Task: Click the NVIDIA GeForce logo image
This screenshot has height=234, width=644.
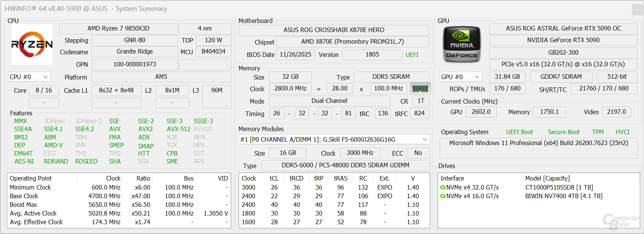Action: coord(462,44)
